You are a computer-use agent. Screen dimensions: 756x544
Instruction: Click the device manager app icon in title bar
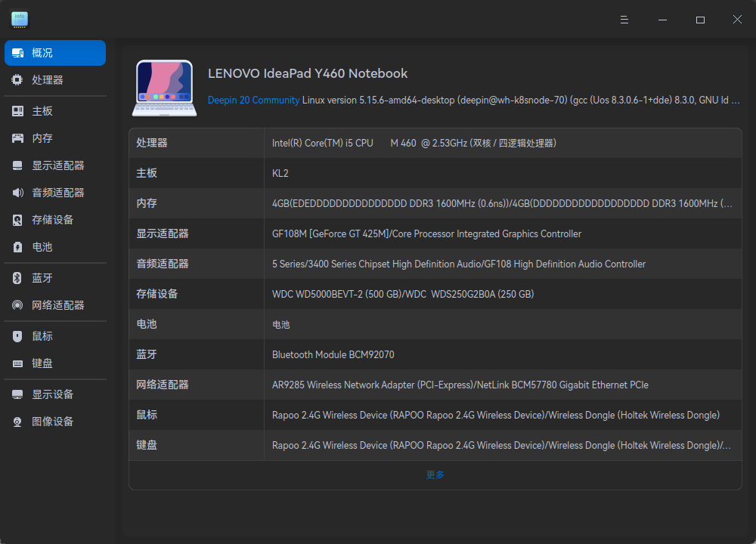(x=20, y=20)
